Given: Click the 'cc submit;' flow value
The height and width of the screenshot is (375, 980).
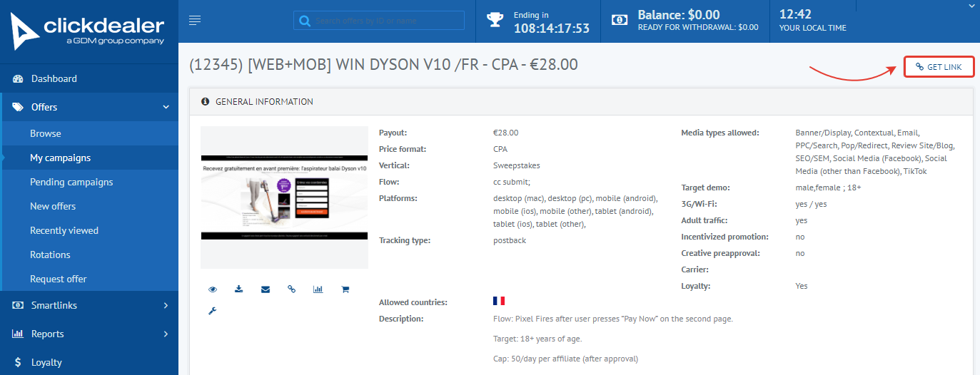Looking at the screenshot, I should coord(512,182).
